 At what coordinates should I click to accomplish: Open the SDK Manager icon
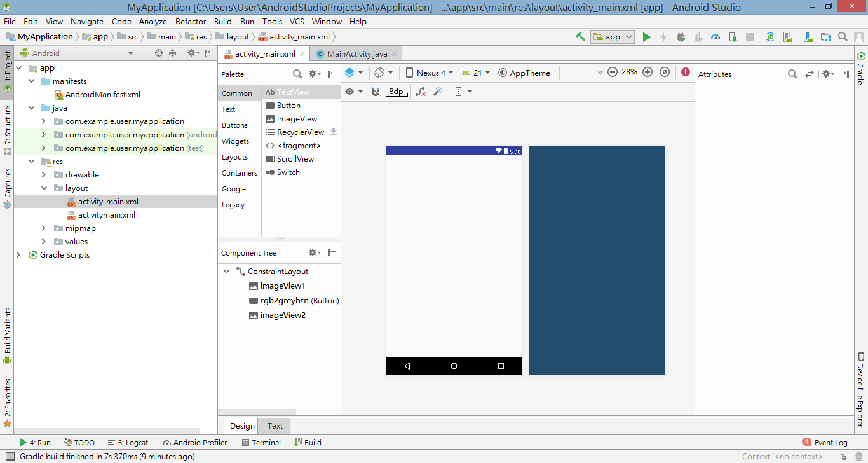[808, 38]
